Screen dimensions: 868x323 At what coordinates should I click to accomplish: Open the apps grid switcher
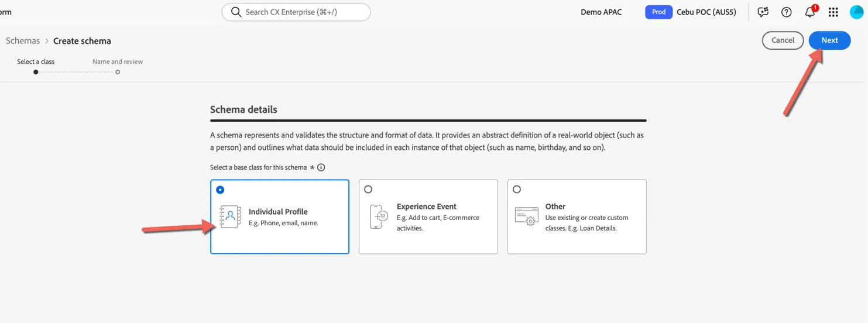pyautogui.click(x=833, y=12)
